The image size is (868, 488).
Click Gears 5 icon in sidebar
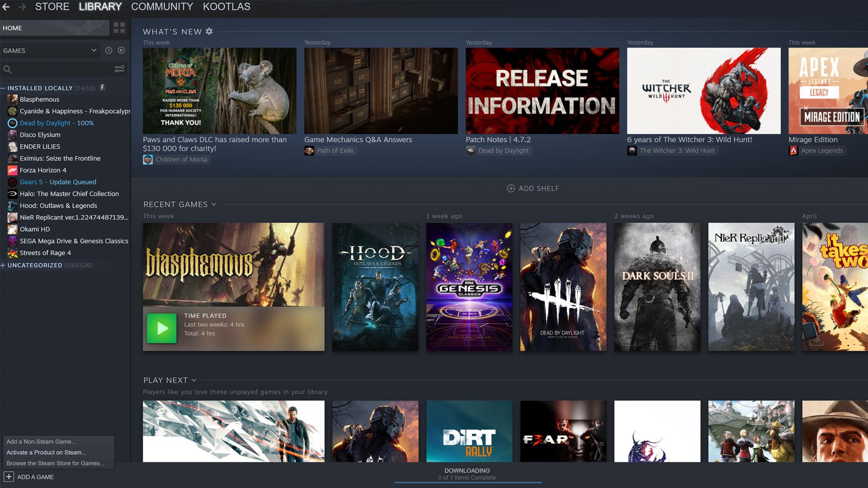(13, 182)
